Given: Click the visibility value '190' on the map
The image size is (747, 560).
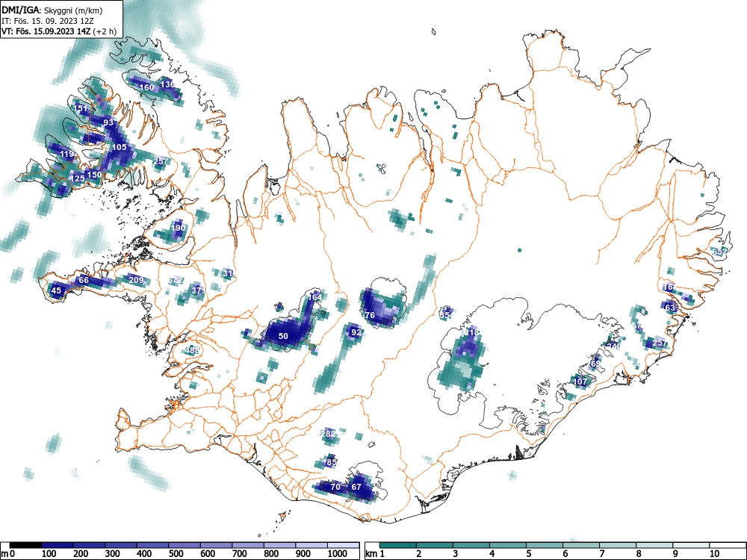Looking at the screenshot, I should 178,228.
